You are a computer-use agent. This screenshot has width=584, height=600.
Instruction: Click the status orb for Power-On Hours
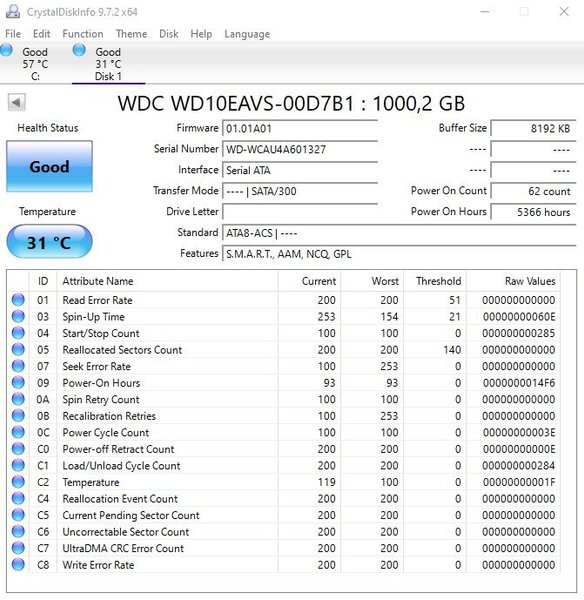point(18,382)
